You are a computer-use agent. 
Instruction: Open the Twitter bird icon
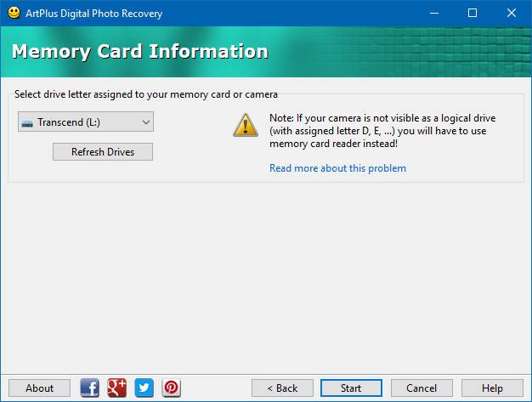point(144,388)
